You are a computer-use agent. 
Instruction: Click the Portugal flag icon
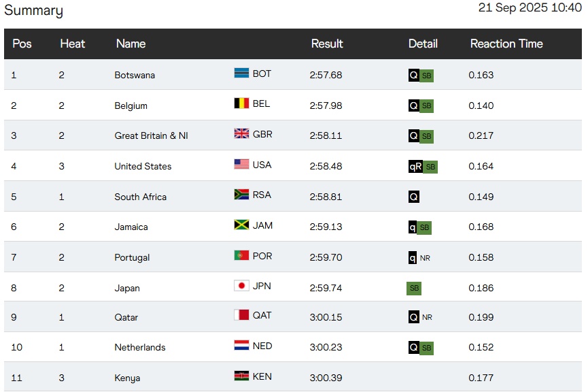pos(241,256)
